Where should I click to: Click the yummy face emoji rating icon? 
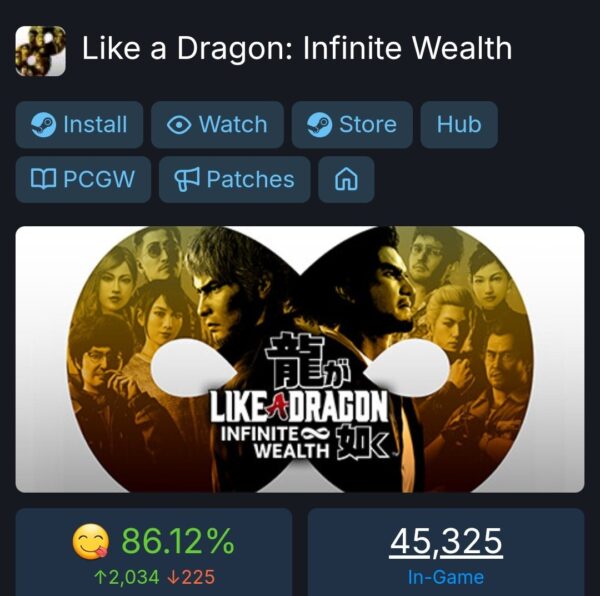[91, 542]
